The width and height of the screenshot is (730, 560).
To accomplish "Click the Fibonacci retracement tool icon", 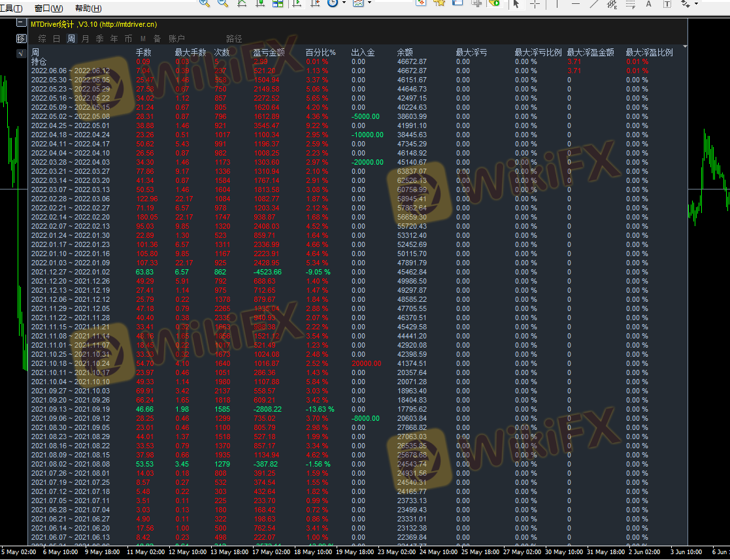I will pos(631,4).
